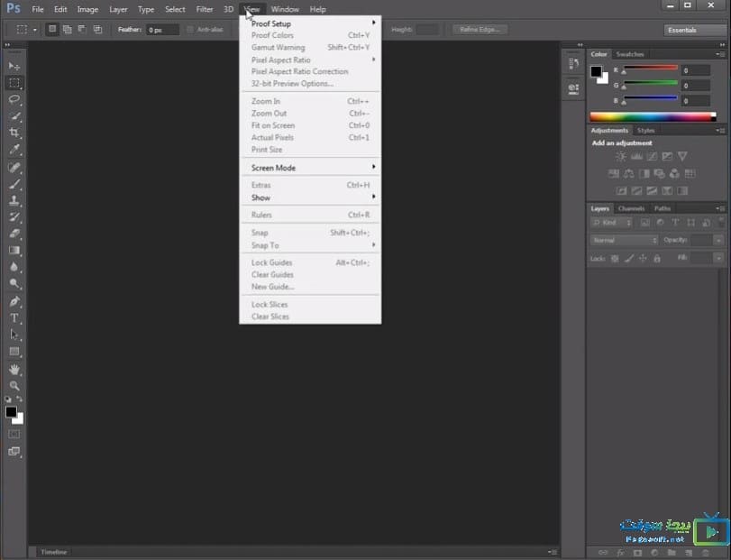
Task: Open the Filter menu
Action: 205,9
